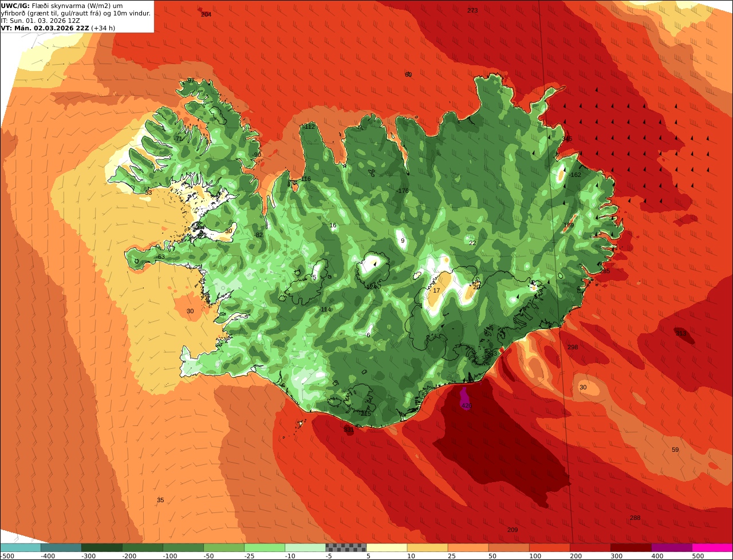Click the '-400' legend label
This screenshot has height=560, width=733.
point(48,556)
